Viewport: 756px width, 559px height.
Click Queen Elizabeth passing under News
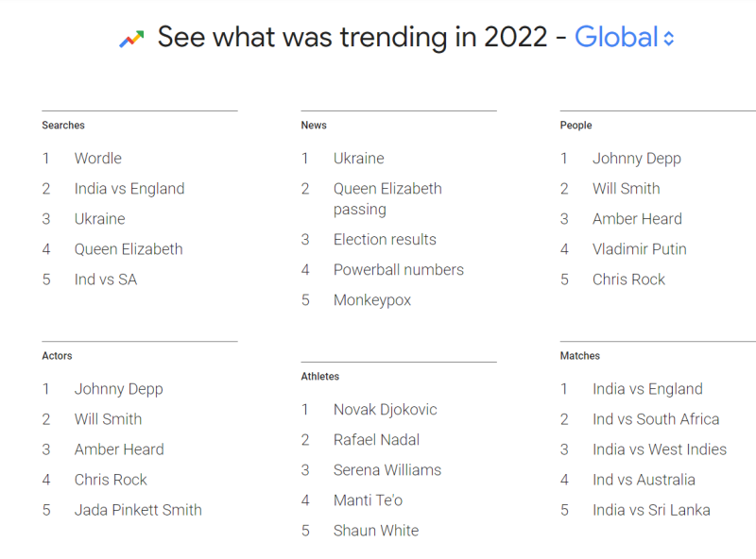(387, 198)
